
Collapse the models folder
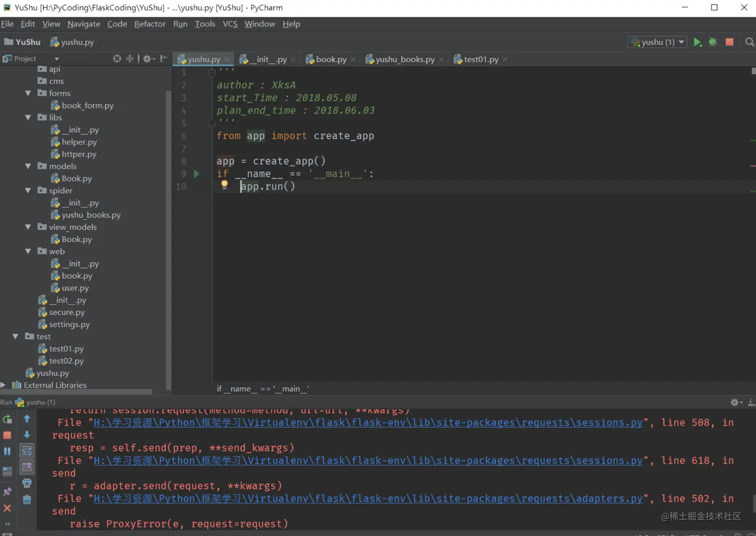pyautogui.click(x=28, y=166)
